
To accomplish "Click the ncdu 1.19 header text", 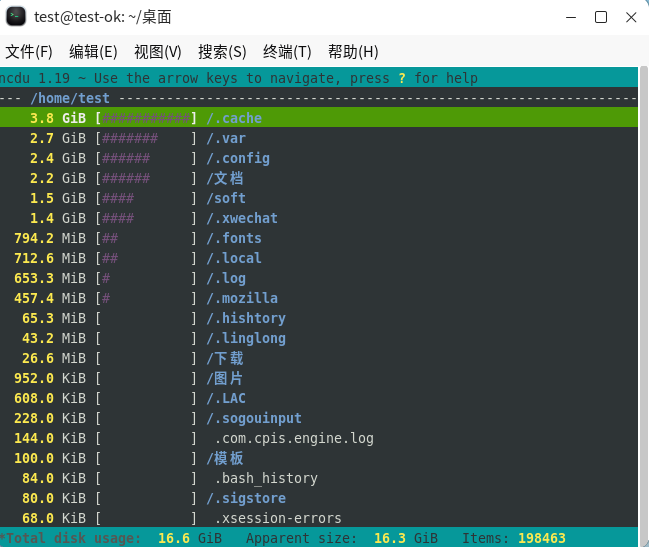I will [35, 78].
